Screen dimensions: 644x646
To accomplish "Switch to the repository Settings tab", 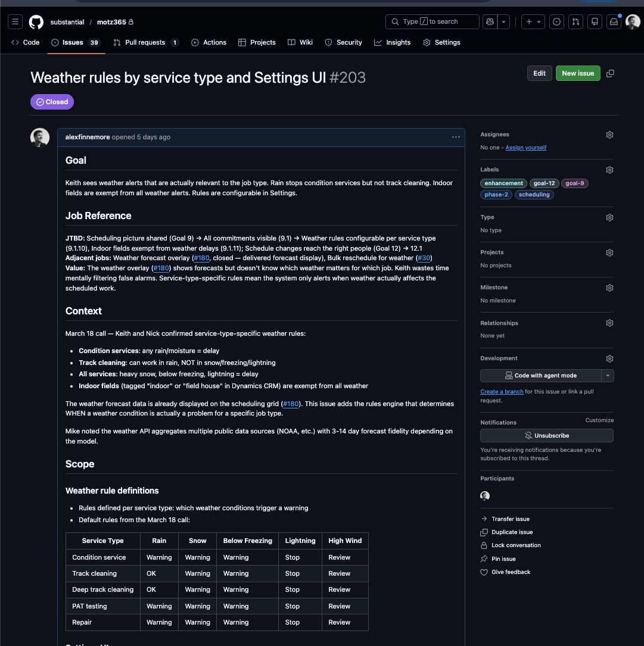I will 441,42.
